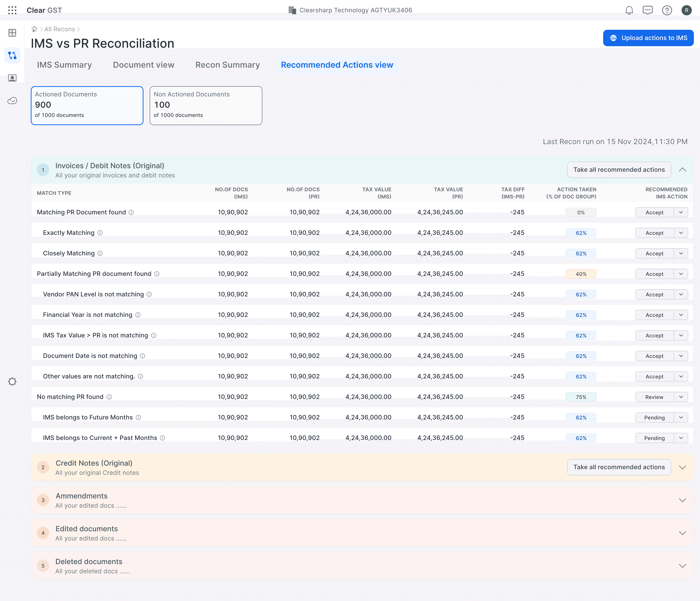Take all recommended actions for Credit Notes
This screenshot has height=601, width=700.
click(x=619, y=467)
